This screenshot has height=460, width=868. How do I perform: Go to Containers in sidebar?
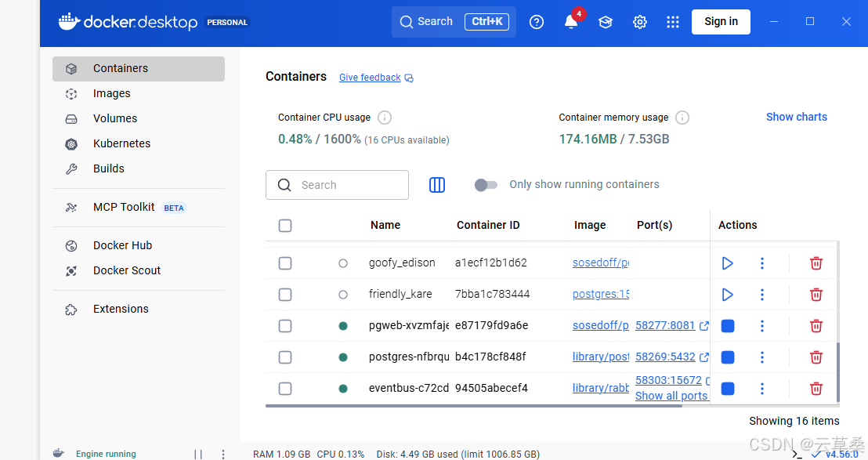coord(139,69)
